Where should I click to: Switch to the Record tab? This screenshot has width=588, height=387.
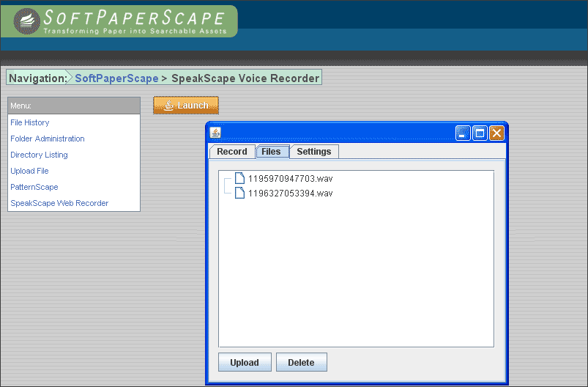(232, 152)
